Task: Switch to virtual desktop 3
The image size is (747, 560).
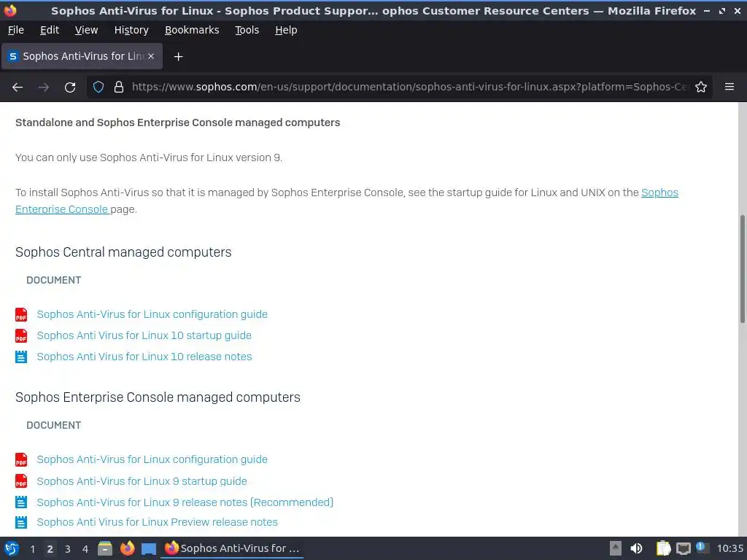Action: click(68, 549)
